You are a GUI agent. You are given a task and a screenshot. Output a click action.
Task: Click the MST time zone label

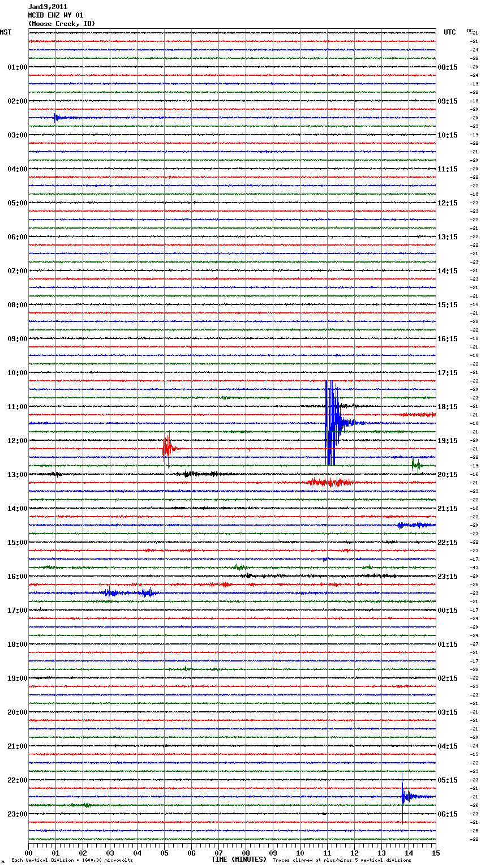tap(6, 32)
